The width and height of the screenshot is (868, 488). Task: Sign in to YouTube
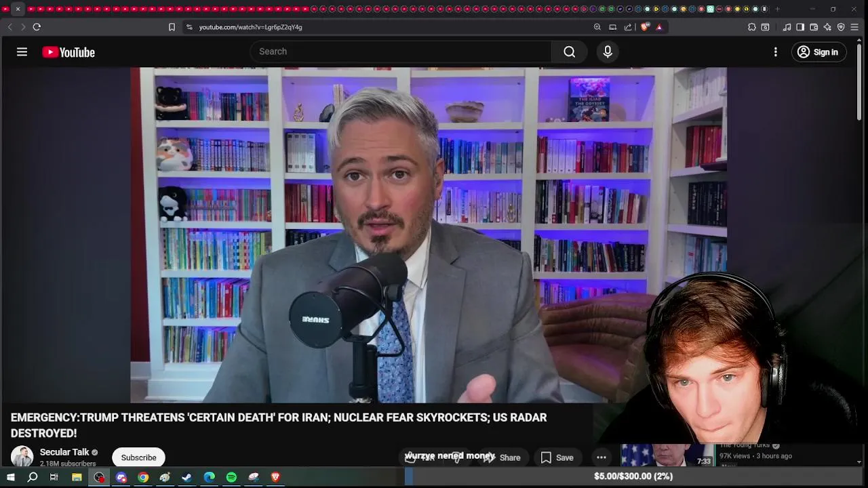818,52
